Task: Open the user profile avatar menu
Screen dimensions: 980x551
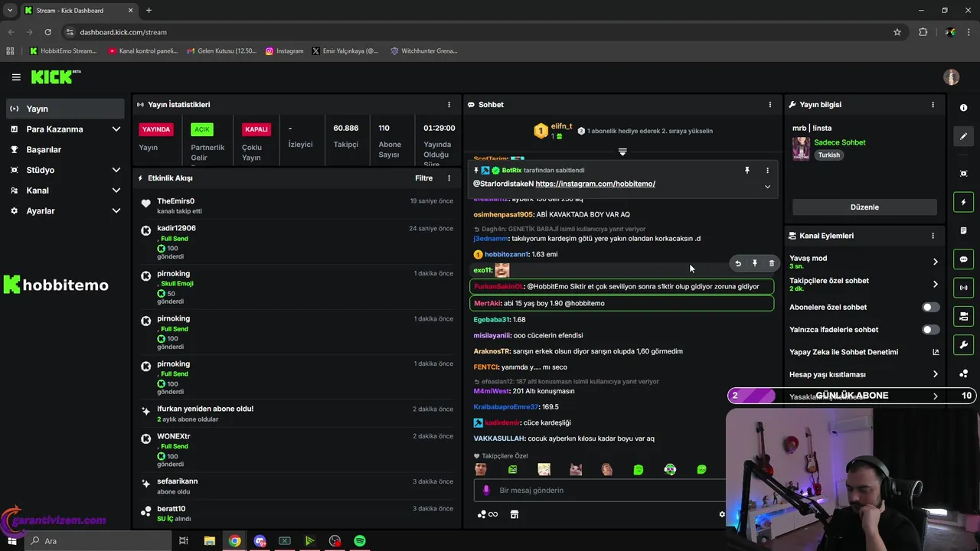Action: tap(951, 77)
